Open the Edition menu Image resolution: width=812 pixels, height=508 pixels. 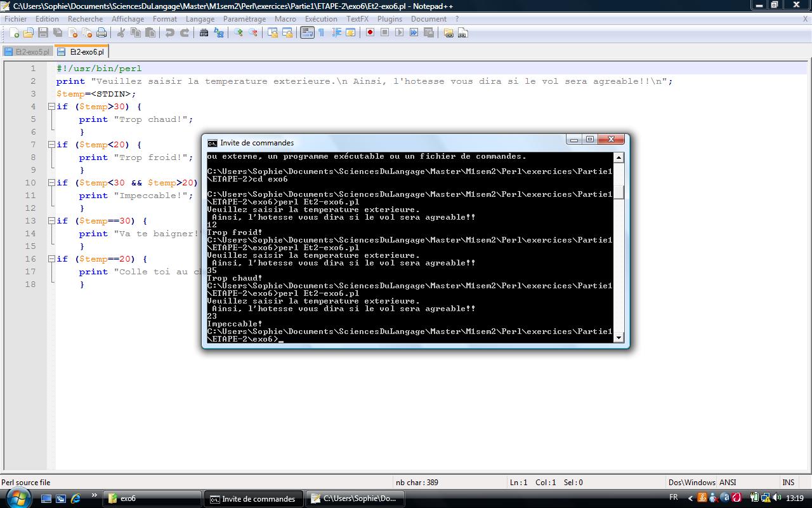point(48,19)
